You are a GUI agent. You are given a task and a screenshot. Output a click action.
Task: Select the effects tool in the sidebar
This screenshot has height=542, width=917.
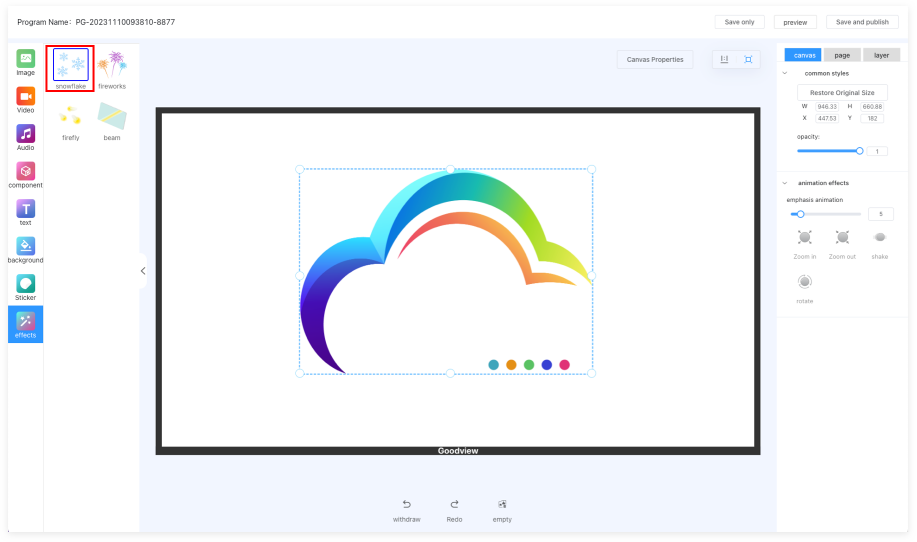pos(25,324)
